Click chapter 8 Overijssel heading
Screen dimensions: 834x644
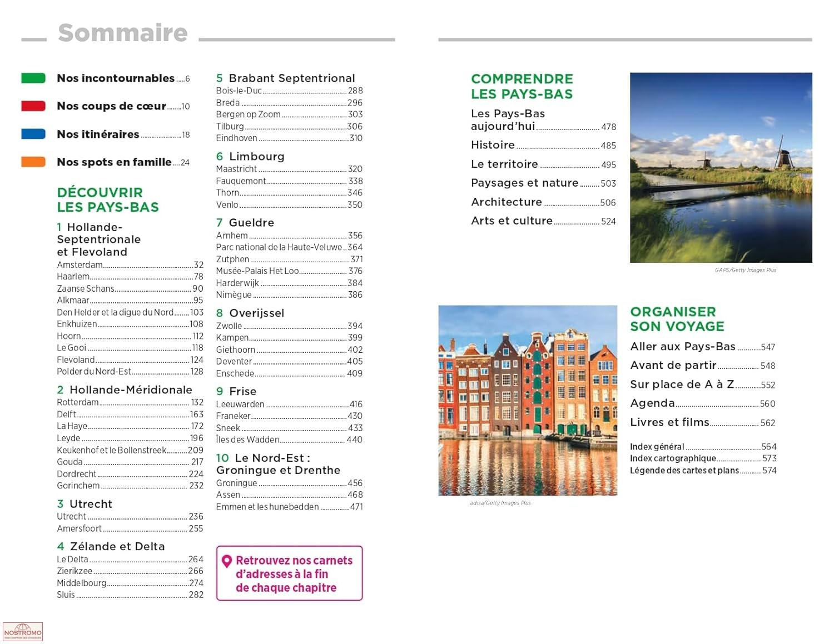tap(250, 313)
